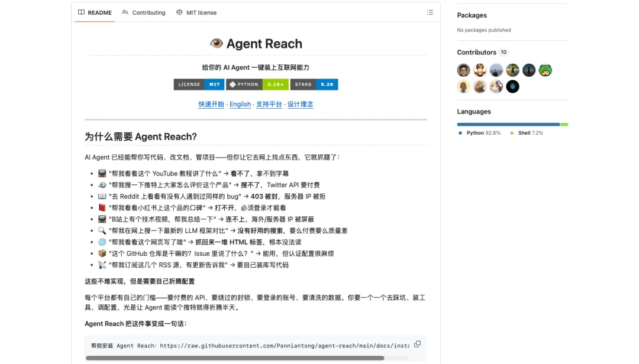Click the Reddit 403 被封 bullet line
Image resolution: width=639 pixels, height=364 pixels.
[211, 196]
